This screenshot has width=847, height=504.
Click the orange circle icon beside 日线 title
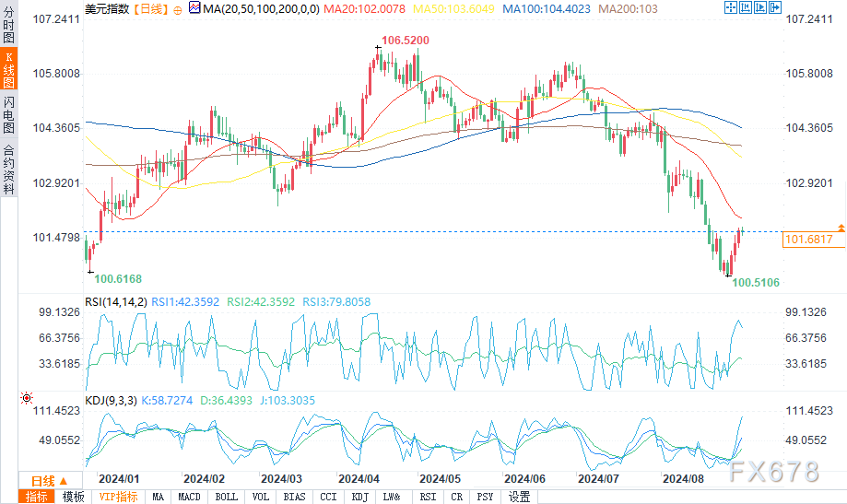(x=178, y=8)
